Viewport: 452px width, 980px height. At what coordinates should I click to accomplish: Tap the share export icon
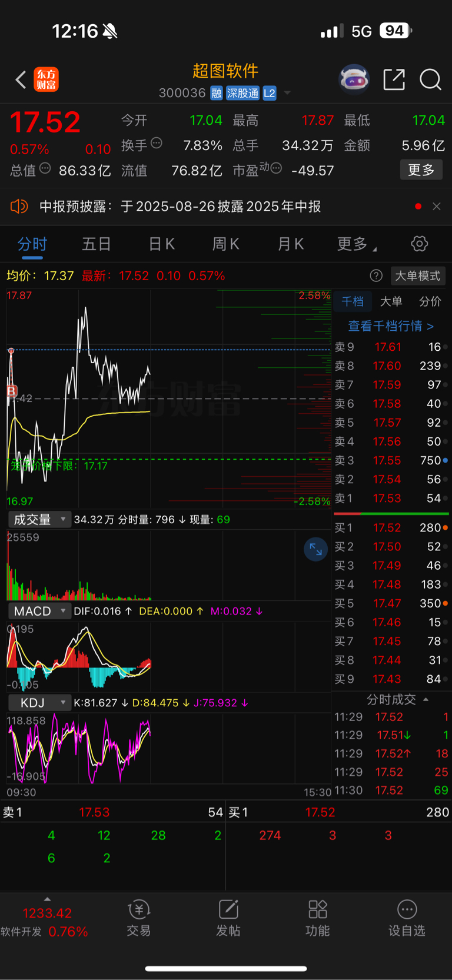(x=394, y=79)
